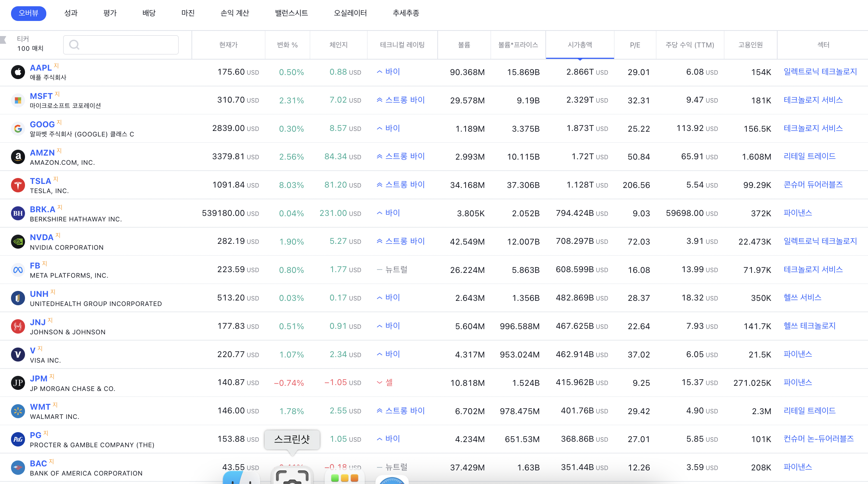
Task: Select the 오실레이터 tab
Action: pyautogui.click(x=350, y=13)
